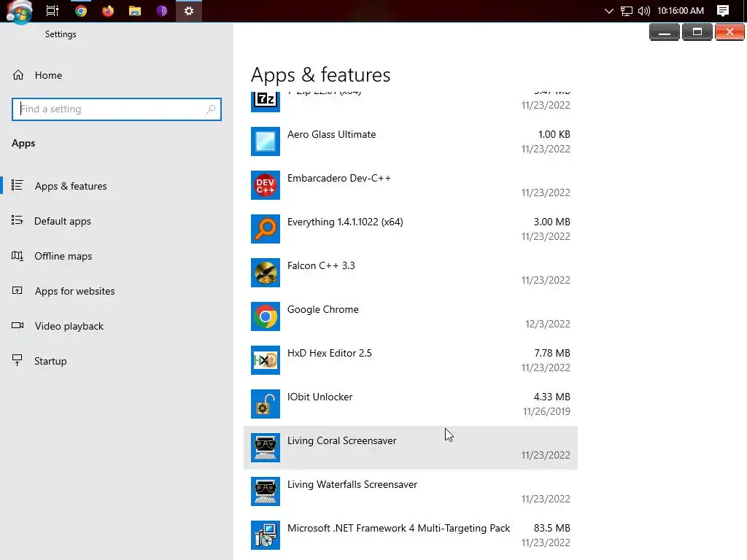Select the IObit Unlocker entry name
The height and width of the screenshot is (560, 747).
[x=320, y=397]
